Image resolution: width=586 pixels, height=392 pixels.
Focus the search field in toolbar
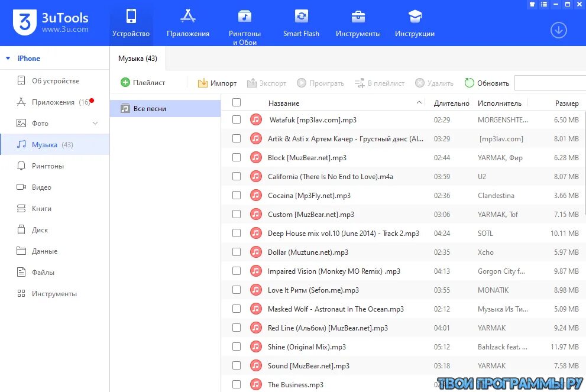click(550, 83)
